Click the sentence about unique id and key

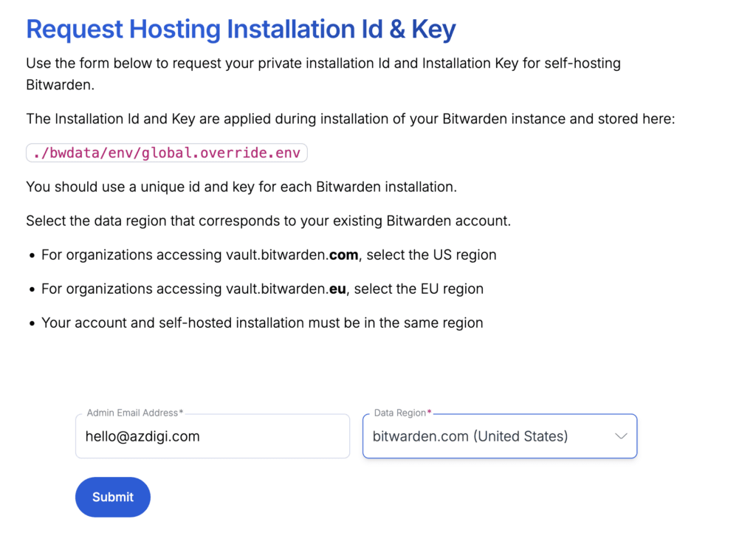(x=241, y=187)
